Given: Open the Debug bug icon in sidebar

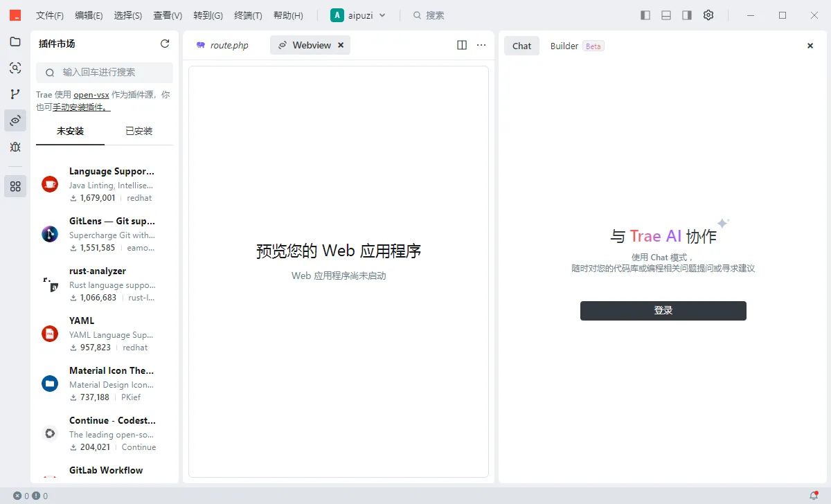Looking at the screenshot, I should [15, 147].
